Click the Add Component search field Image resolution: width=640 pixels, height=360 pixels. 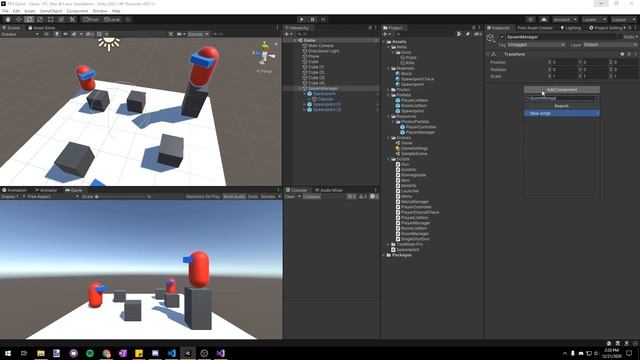(x=562, y=98)
